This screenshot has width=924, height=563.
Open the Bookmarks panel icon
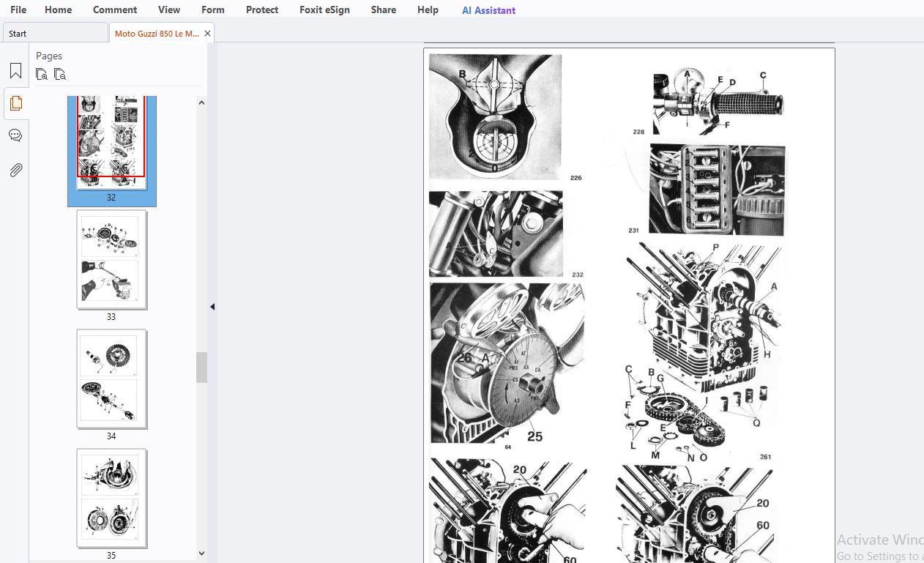(x=15, y=71)
